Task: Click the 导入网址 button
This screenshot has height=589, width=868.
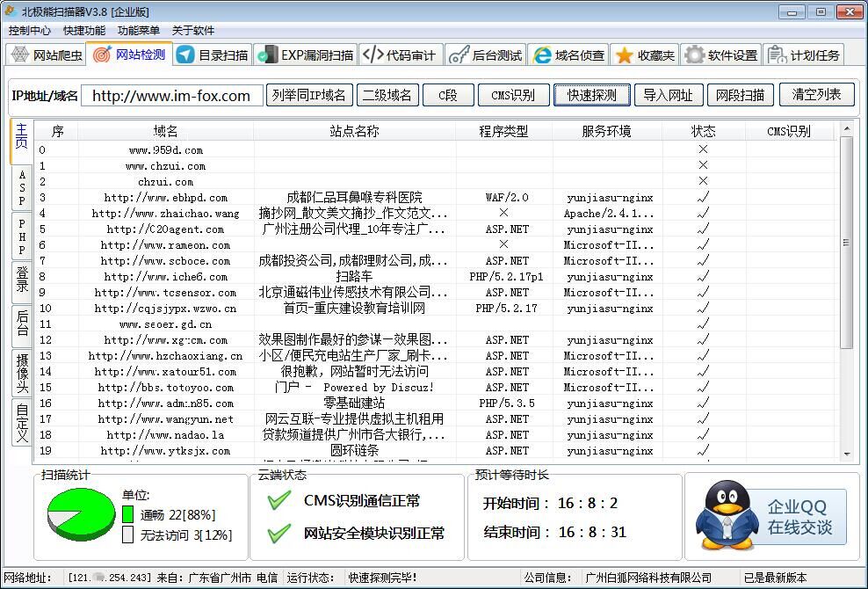Action: click(669, 95)
